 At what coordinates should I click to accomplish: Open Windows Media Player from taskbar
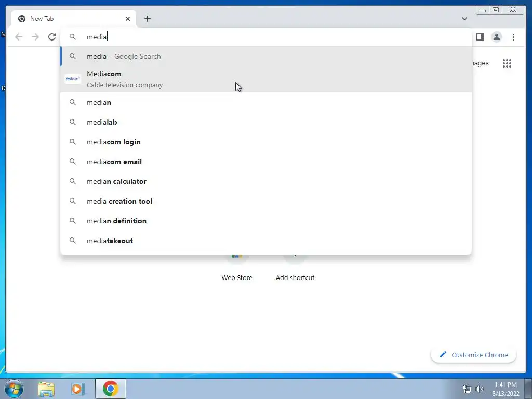[x=77, y=389]
